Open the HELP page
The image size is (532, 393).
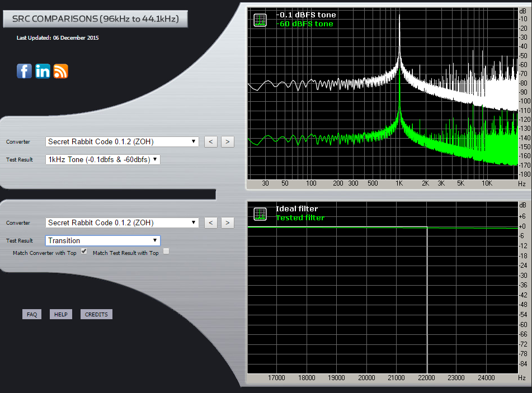point(61,314)
